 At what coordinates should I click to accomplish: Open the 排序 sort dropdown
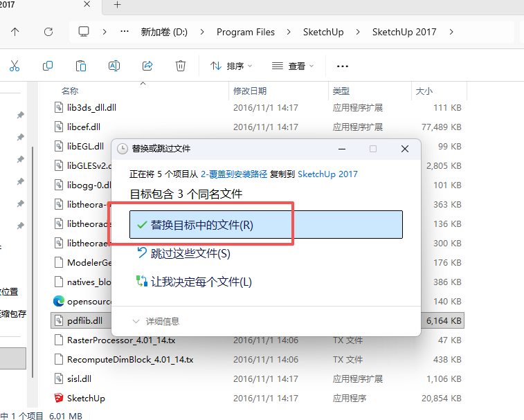pos(231,66)
